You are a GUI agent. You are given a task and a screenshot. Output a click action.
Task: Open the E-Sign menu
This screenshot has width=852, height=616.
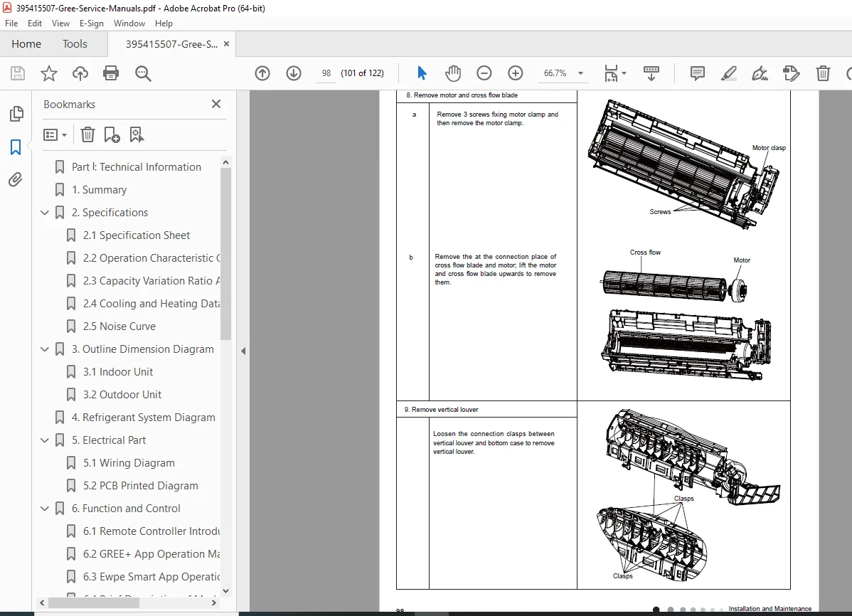[x=91, y=23]
